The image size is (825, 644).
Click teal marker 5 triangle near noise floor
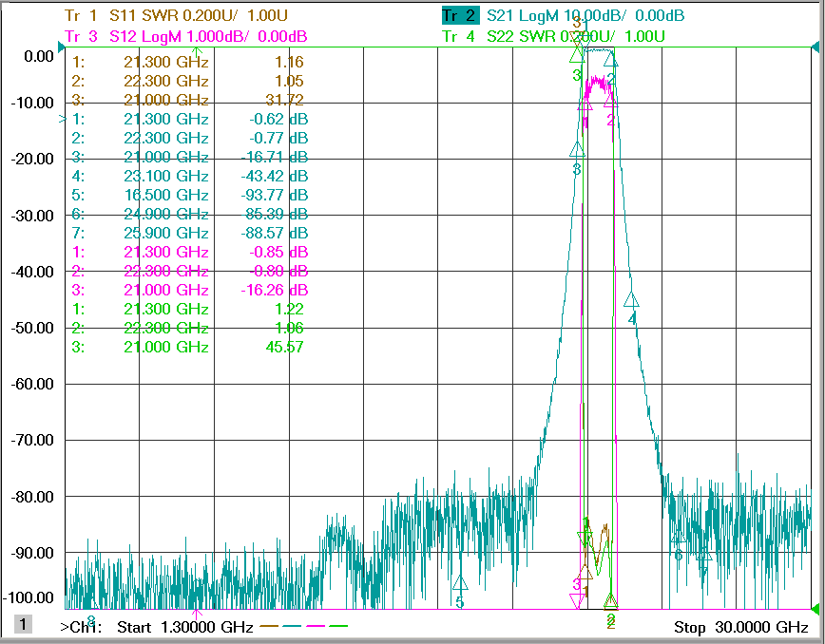click(460, 582)
